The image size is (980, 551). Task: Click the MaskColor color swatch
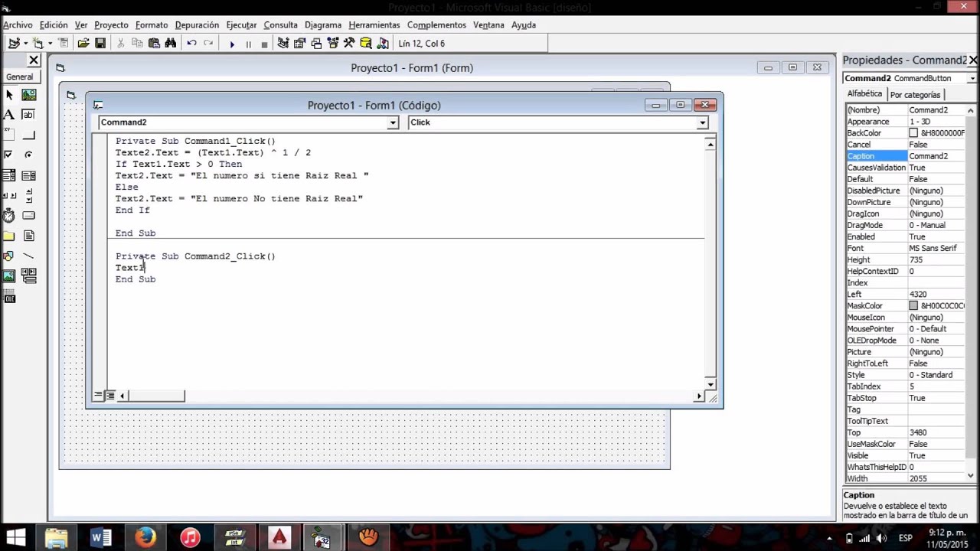click(913, 306)
